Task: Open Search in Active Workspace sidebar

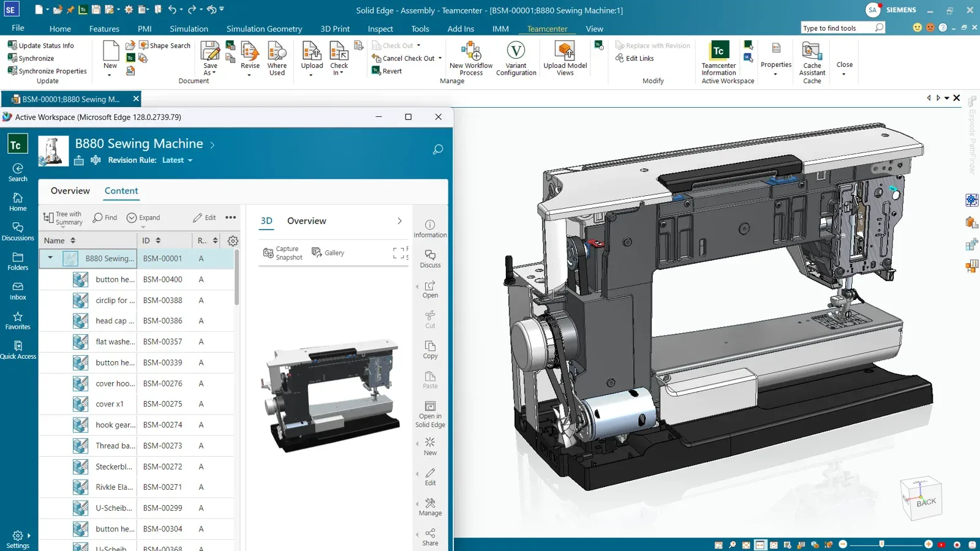Action: coord(18,173)
